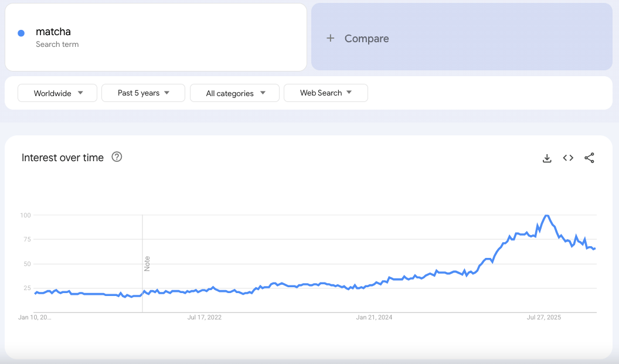
Task: Click the Interest over time heading
Action: pos(63,158)
